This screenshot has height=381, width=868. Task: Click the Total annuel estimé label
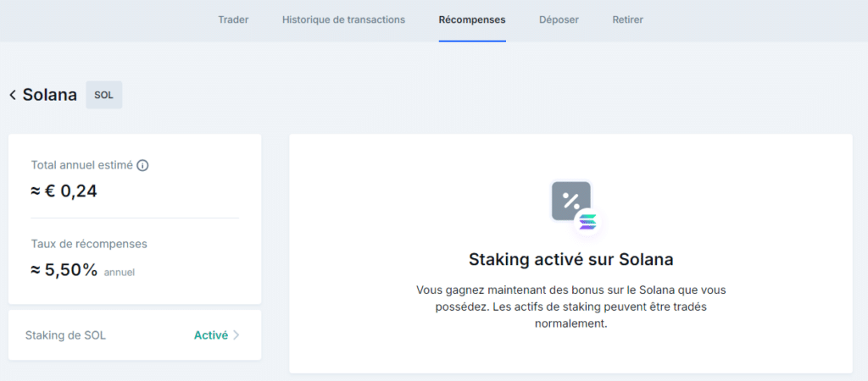[82, 165]
